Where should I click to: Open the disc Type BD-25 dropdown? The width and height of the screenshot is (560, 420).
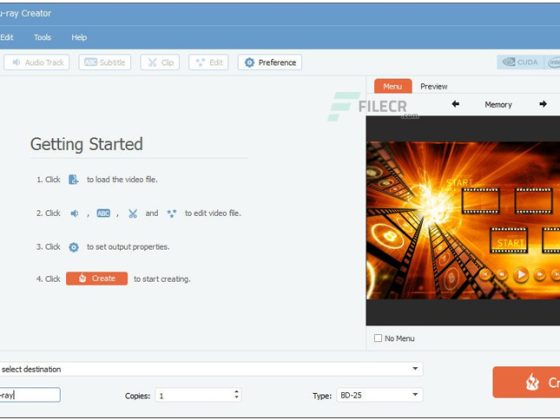click(380, 395)
